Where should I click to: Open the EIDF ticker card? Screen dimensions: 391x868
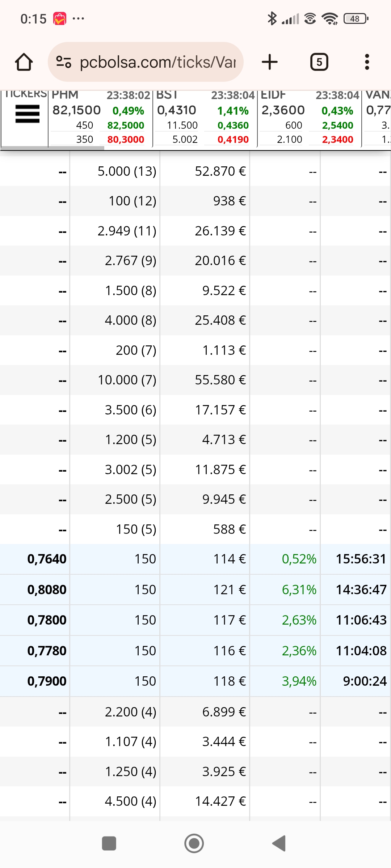pos(310,118)
